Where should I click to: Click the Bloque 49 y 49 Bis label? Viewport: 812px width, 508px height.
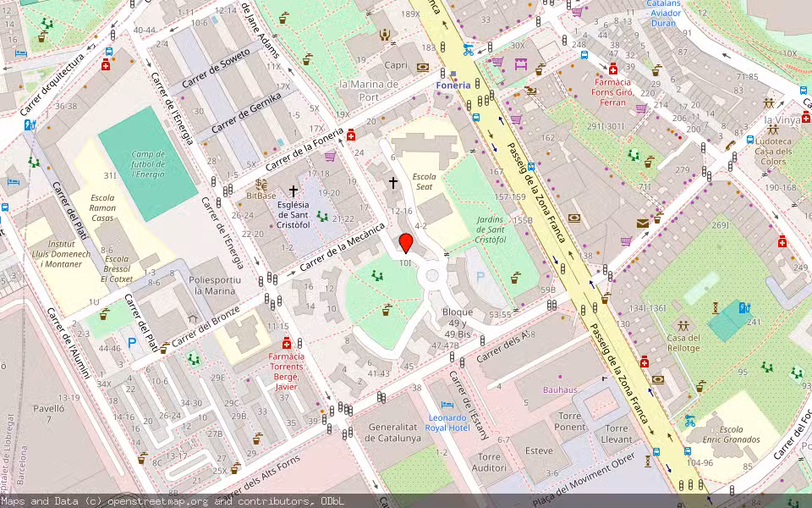(x=458, y=323)
